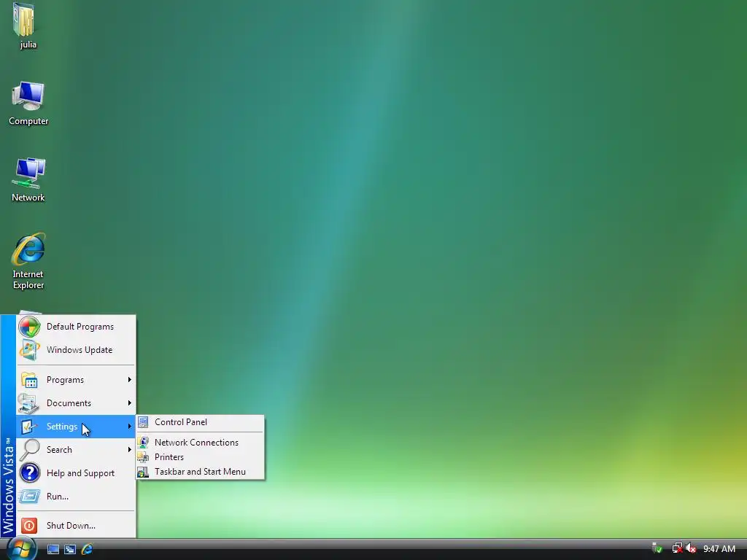Click Show Desktop in Quick Launch
747x560 pixels.
pyautogui.click(x=53, y=549)
